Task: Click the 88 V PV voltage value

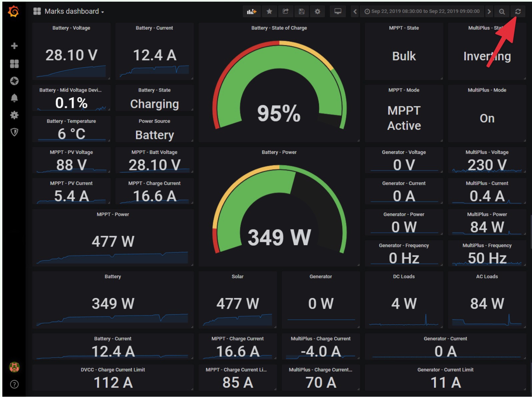Action: (x=71, y=165)
